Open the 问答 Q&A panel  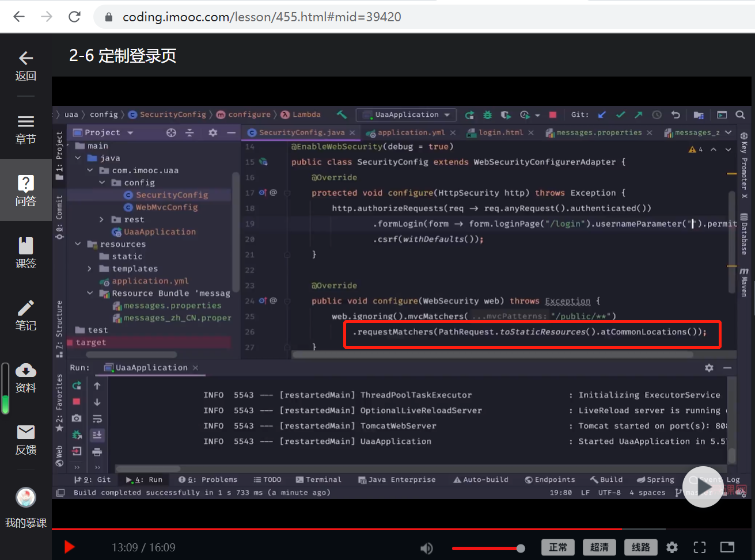coord(25,191)
